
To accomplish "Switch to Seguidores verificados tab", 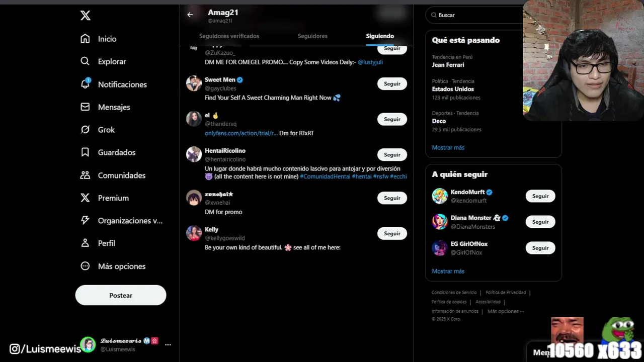I will [229, 36].
